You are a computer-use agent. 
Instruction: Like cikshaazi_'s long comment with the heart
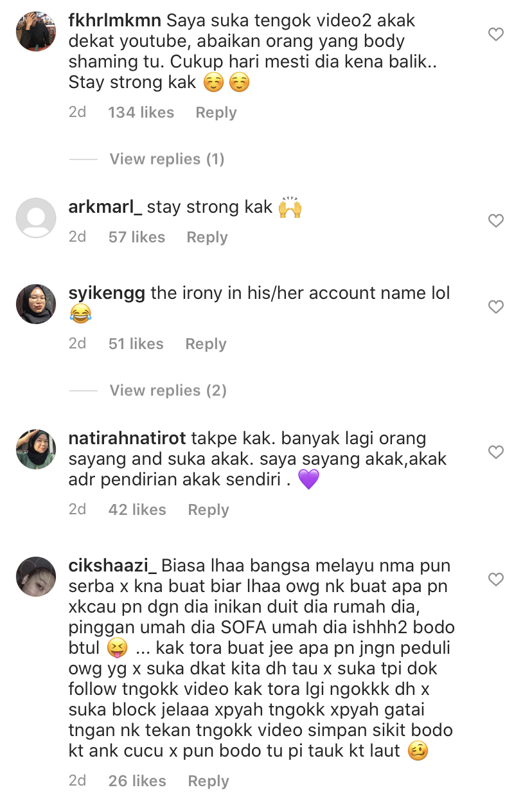click(496, 580)
